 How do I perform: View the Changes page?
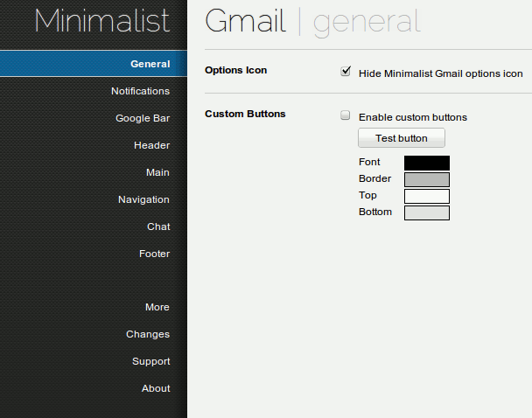tap(148, 334)
